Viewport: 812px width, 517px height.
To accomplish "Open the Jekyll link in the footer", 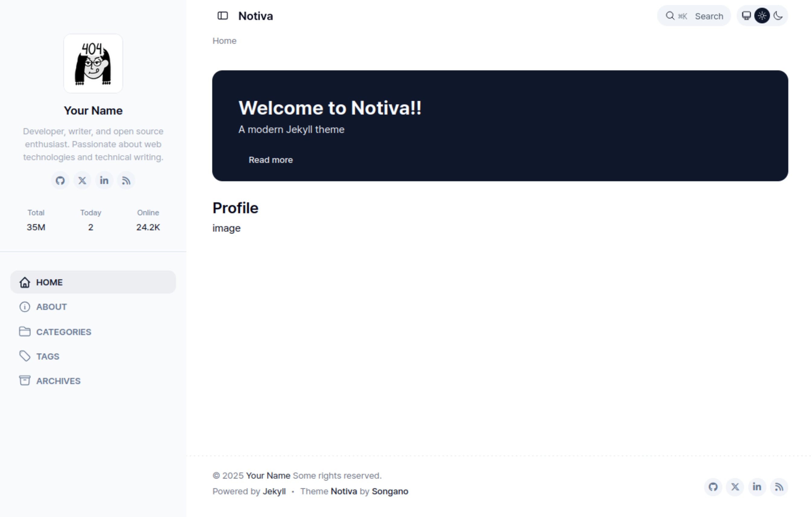I will pyautogui.click(x=274, y=491).
